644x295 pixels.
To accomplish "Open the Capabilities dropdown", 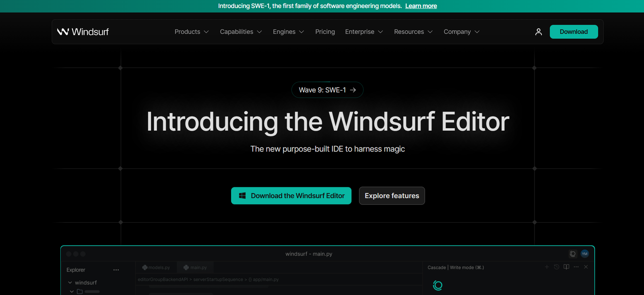I will coord(241,32).
